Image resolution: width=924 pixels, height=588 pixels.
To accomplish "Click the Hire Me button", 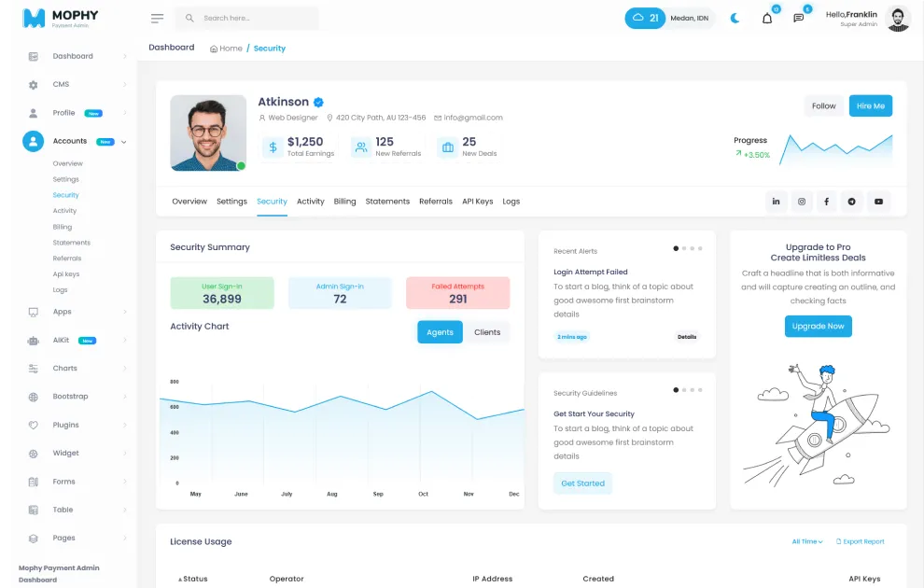I will (x=871, y=106).
